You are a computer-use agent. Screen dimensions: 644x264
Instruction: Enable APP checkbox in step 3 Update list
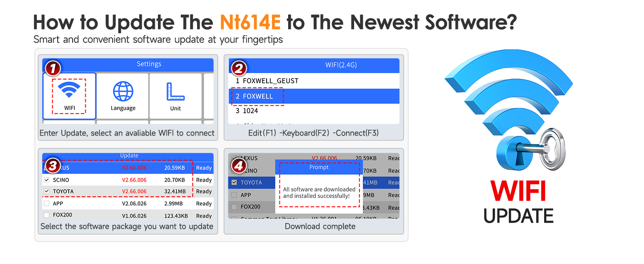(x=47, y=203)
